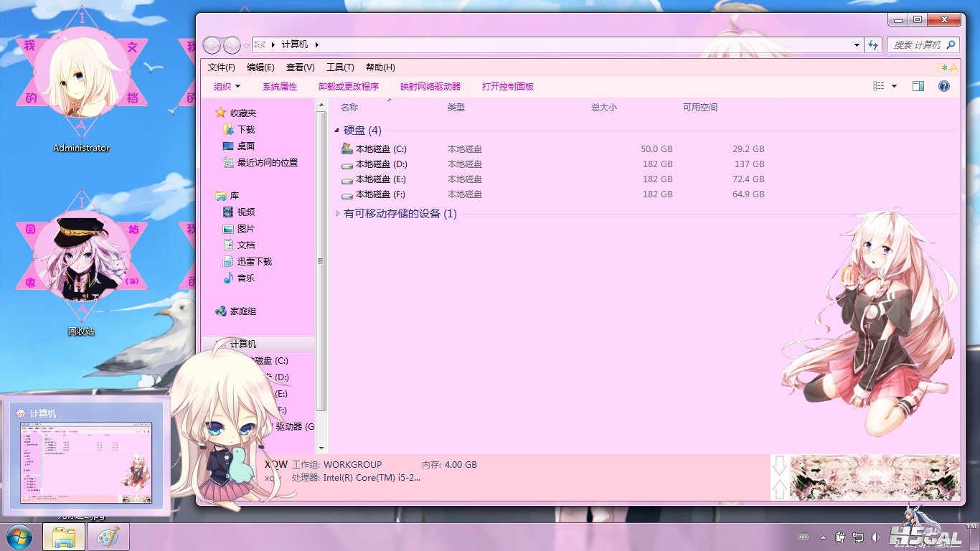This screenshot has height=551, width=980.
Task: Open 音乐 library in sidebar
Action: pos(246,278)
